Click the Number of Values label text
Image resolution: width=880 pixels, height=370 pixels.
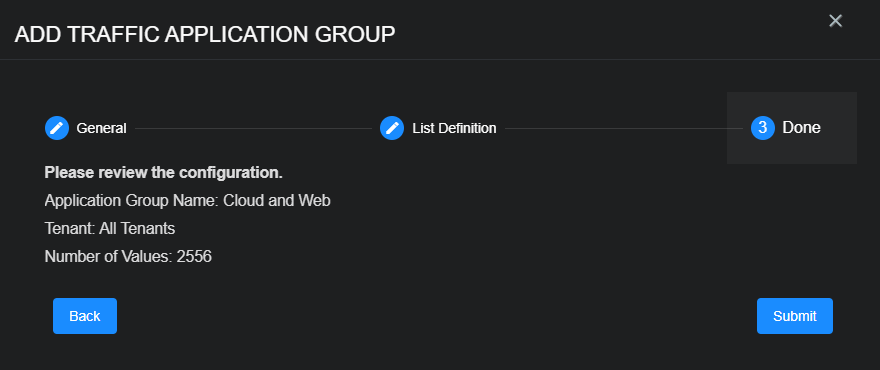[108, 257]
